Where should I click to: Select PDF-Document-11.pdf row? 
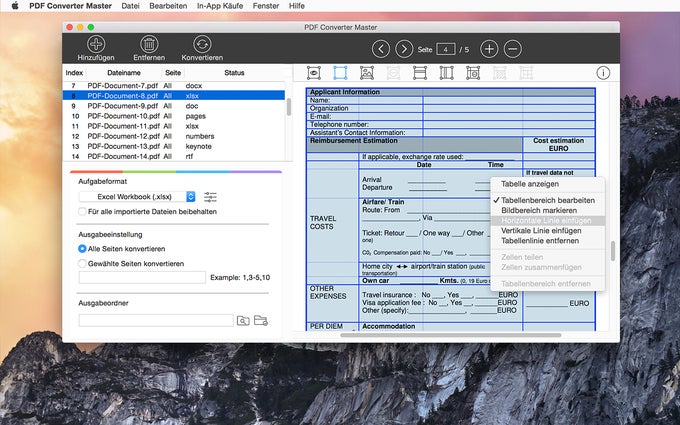174,126
